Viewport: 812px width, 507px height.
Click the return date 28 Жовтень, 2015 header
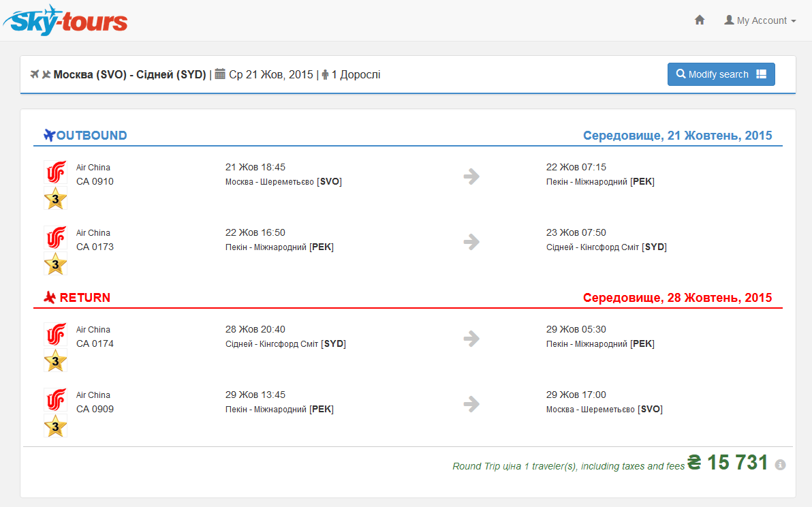tap(677, 298)
